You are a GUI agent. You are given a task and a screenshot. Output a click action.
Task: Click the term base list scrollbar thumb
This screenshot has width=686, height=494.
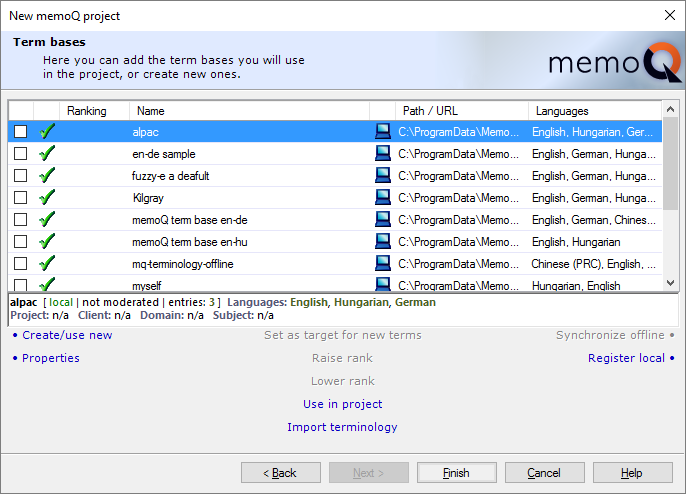coord(670,164)
